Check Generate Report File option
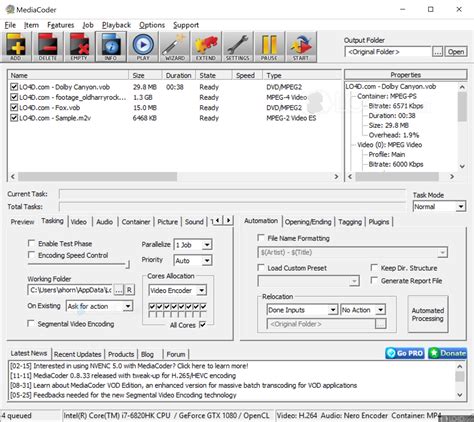 pyautogui.click(x=374, y=281)
